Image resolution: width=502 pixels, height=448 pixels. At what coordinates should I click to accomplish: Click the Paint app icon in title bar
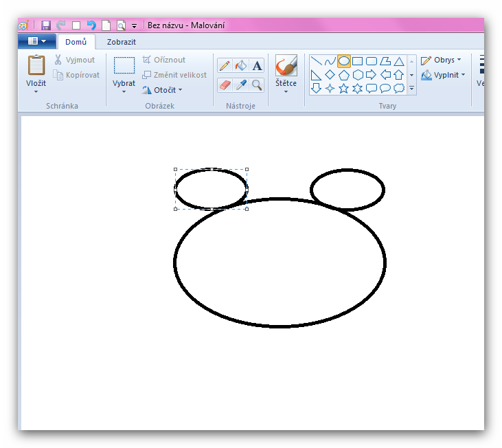coord(23,25)
